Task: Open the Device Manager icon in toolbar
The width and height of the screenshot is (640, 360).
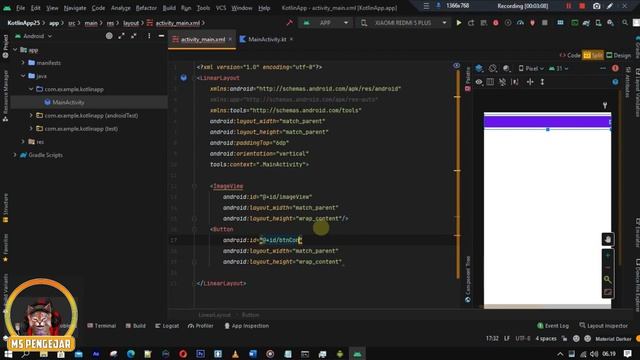Action: click(x=598, y=23)
